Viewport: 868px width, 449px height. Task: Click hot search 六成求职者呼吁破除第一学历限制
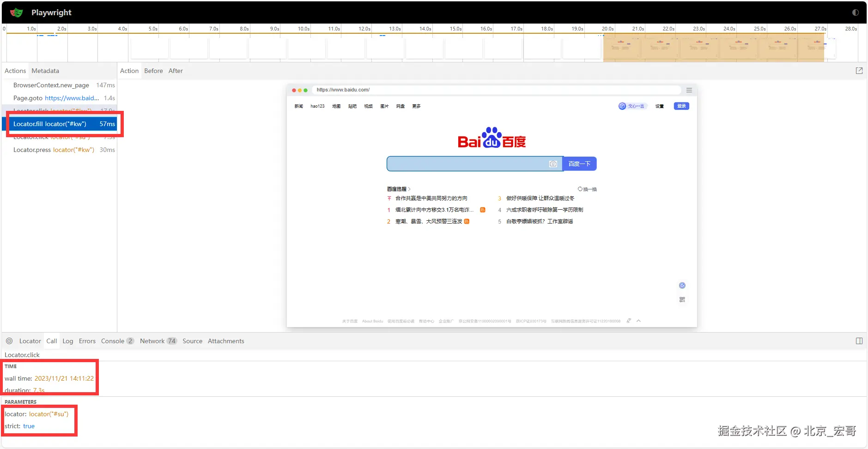(x=545, y=210)
